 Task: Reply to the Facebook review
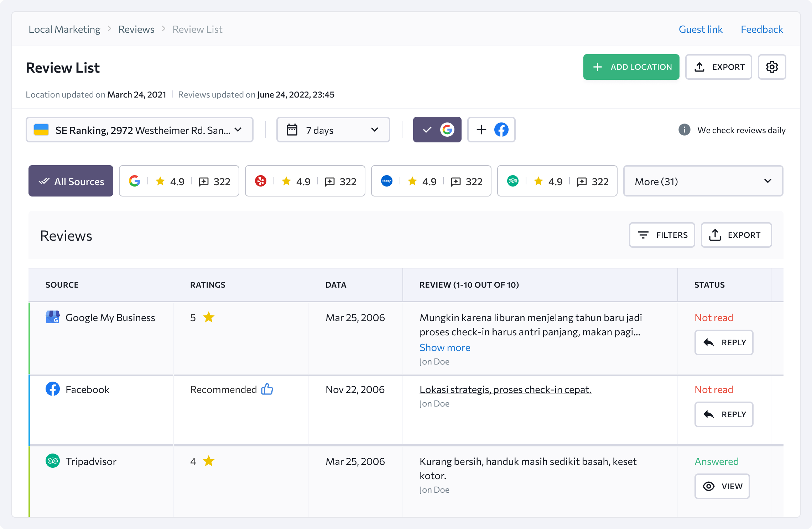(724, 414)
